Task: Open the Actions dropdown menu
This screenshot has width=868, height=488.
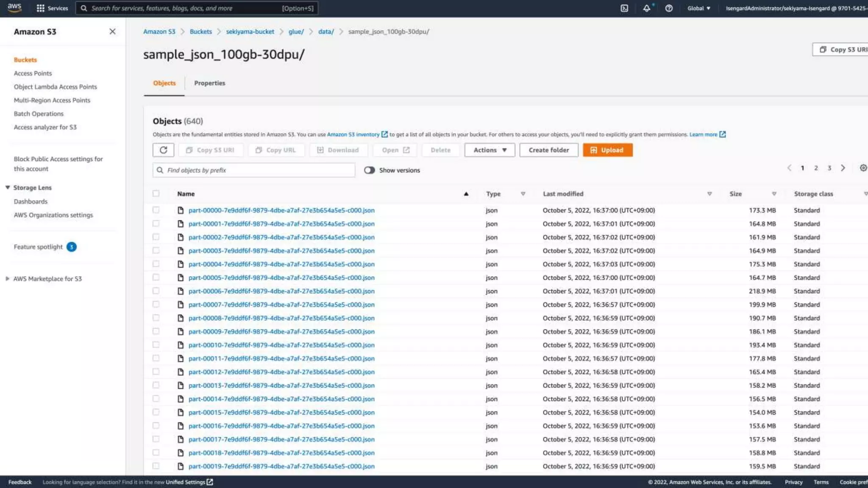Action: click(x=490, y=150)
